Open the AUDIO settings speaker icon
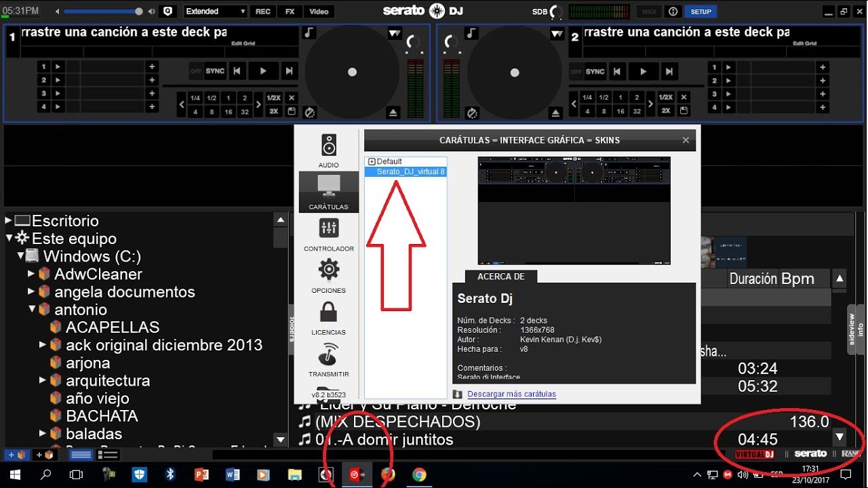The image size is (868, 488). [x=329, y=145]
